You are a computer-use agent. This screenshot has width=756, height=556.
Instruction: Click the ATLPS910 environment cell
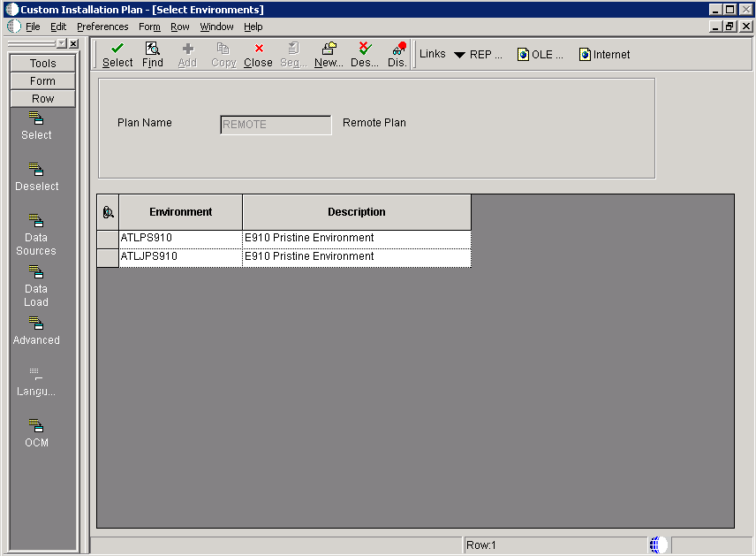click(x=181, y=240)
